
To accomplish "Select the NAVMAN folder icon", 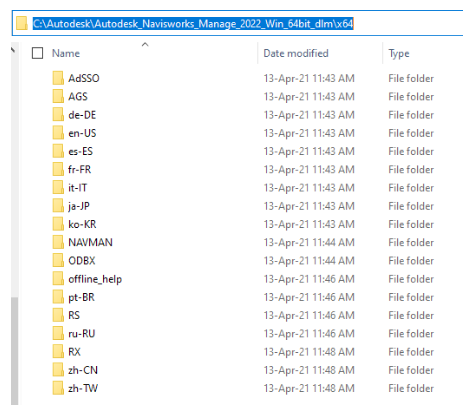I will pyautogui.click(x=58, y=242).
